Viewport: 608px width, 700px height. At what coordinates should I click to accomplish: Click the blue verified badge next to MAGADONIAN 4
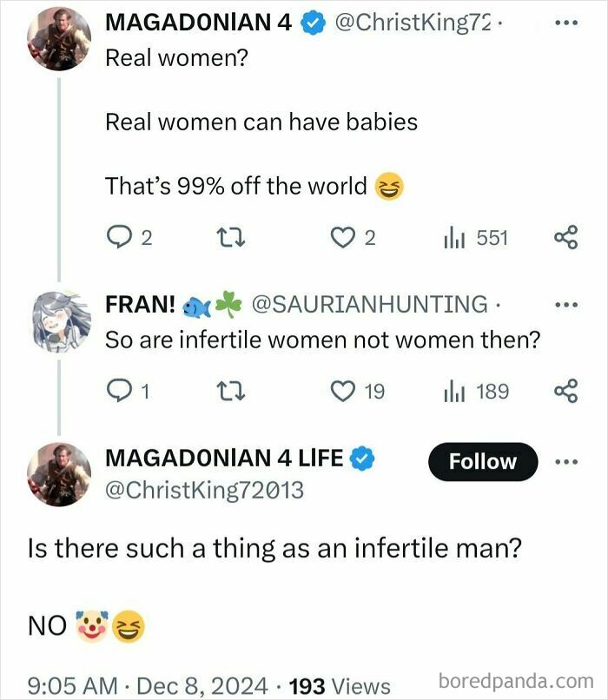click(312, 24)
